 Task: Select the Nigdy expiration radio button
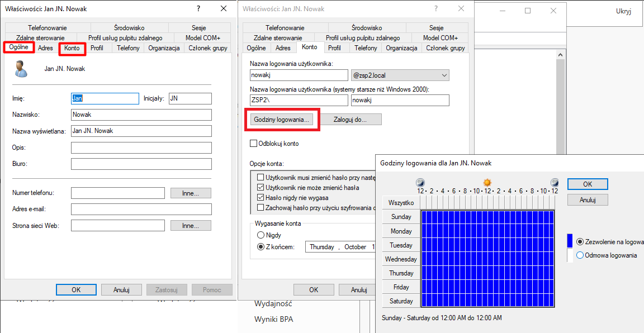[261, 235]
